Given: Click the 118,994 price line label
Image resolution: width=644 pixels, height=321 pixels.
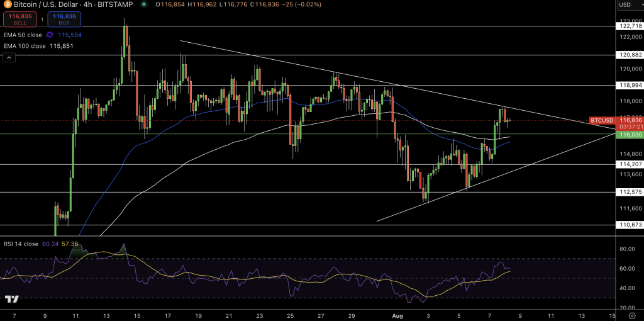Looking at the screenshot, I should (629, 86).
